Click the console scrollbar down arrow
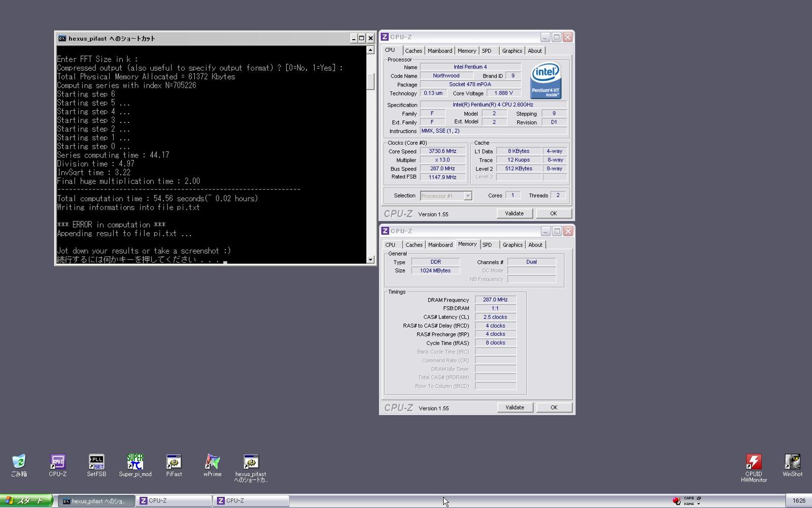The height and width of the screenshot is (508, 812). 370,260
